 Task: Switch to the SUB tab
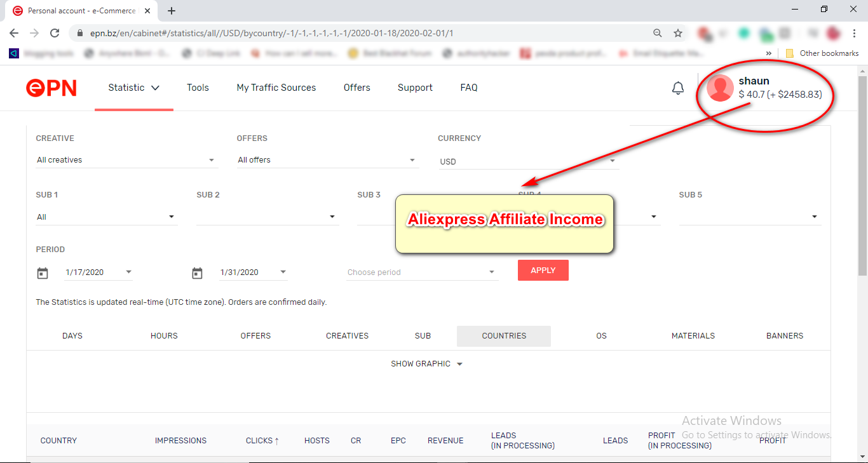tap(423, 336)
